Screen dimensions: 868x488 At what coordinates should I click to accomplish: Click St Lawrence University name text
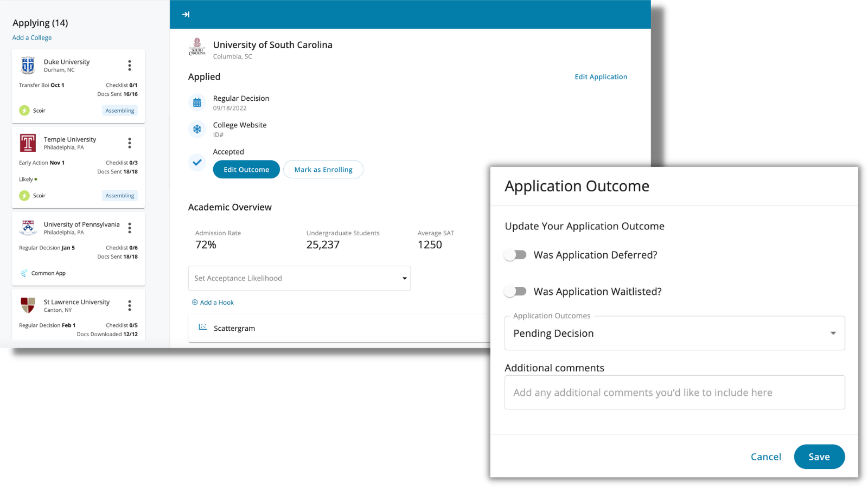pyautogui.click(x=76, y=302)
